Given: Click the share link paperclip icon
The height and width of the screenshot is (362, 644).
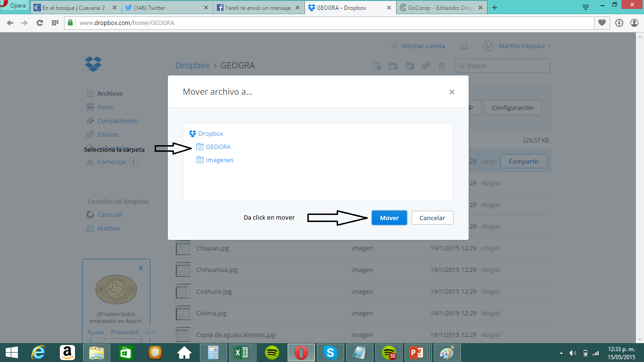Looking at the screenshot, I should [x=426, y=66].
